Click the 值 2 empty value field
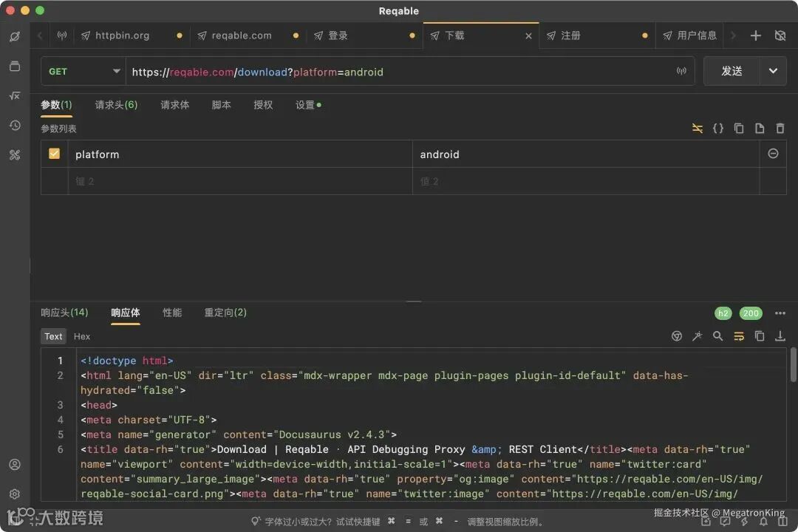The width and height of the screenshot is (798, 532). pyautogui.click(x=585, y=181)
